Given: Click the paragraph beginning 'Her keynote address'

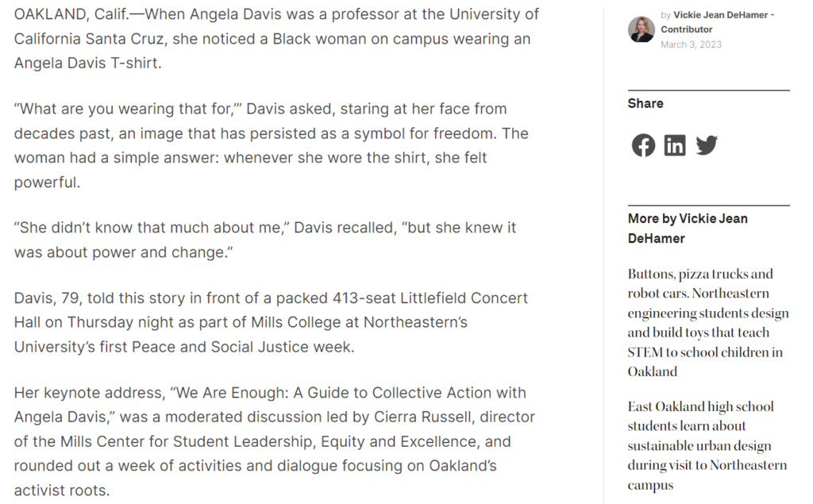Looking at the screenshot, I should (x=274, y=441).
